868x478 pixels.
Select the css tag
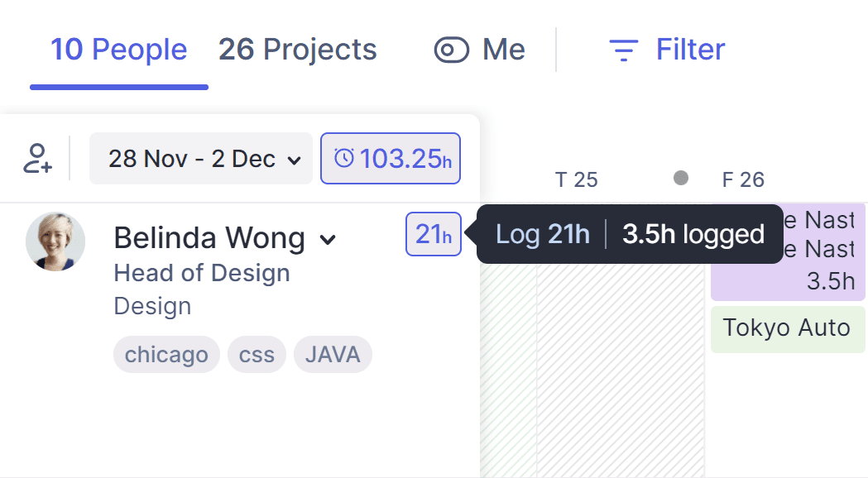click(x=257, y=355)
